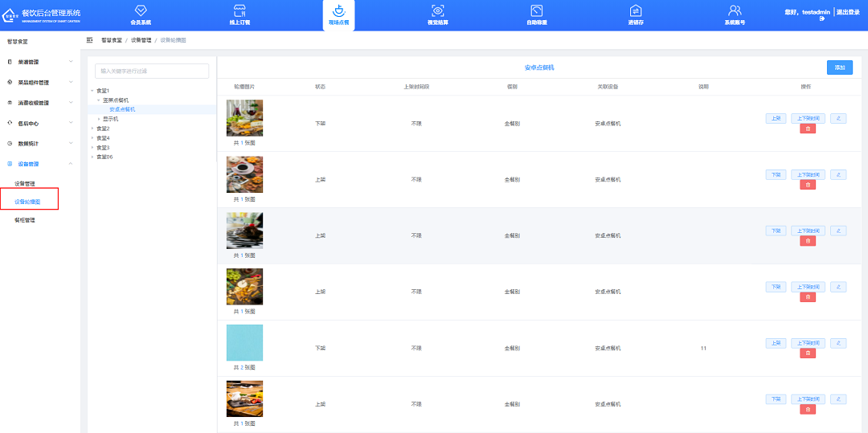
Task: Open the 会员系统 module icon
Action: 141,10
